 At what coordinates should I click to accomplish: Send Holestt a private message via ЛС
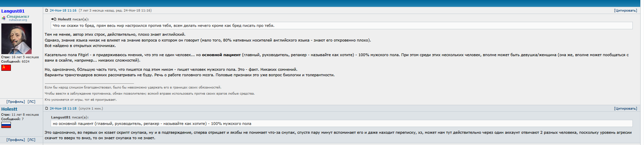(x=31, y=140)
